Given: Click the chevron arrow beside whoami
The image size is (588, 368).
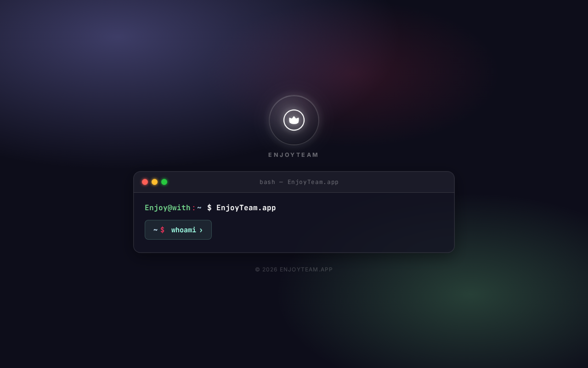Looking at the screenshot, I should click(201, 230).
